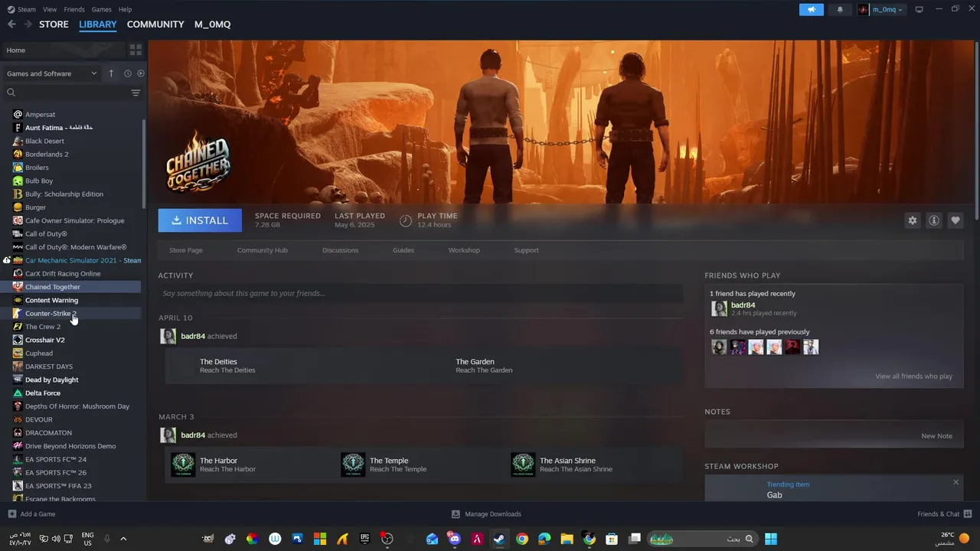
Task: Click The Asian Shrine achievement icon
Action: (523, 465)
